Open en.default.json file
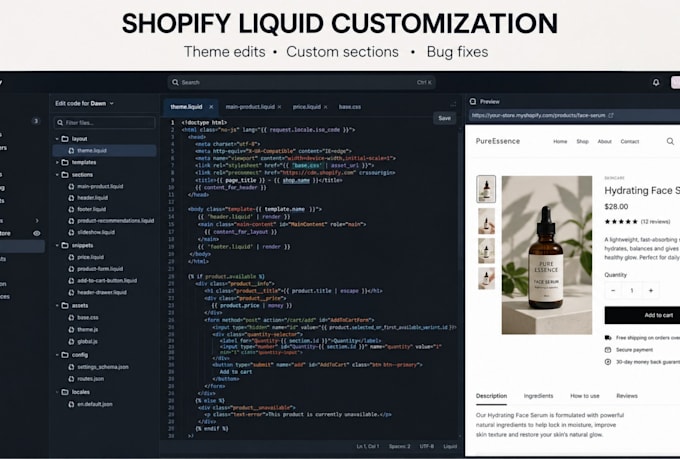 coord(95,404)
